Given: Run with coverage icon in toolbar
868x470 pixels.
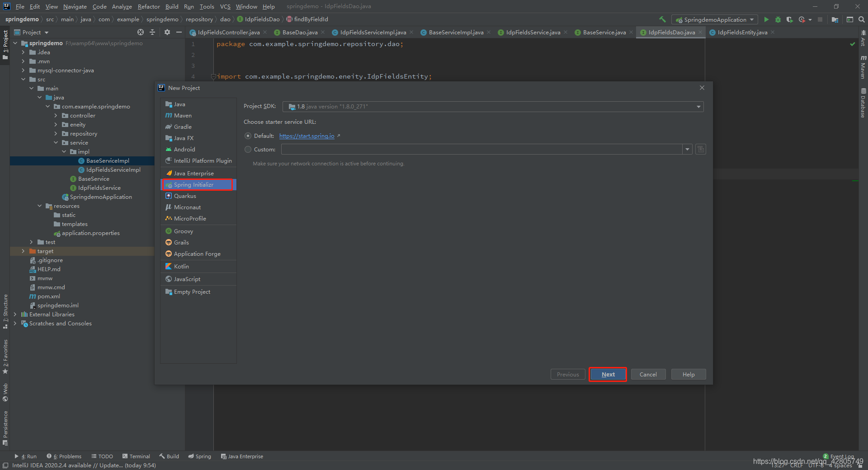Looking at the screenshot, I should pyautogui.click(x=789, y=19).
